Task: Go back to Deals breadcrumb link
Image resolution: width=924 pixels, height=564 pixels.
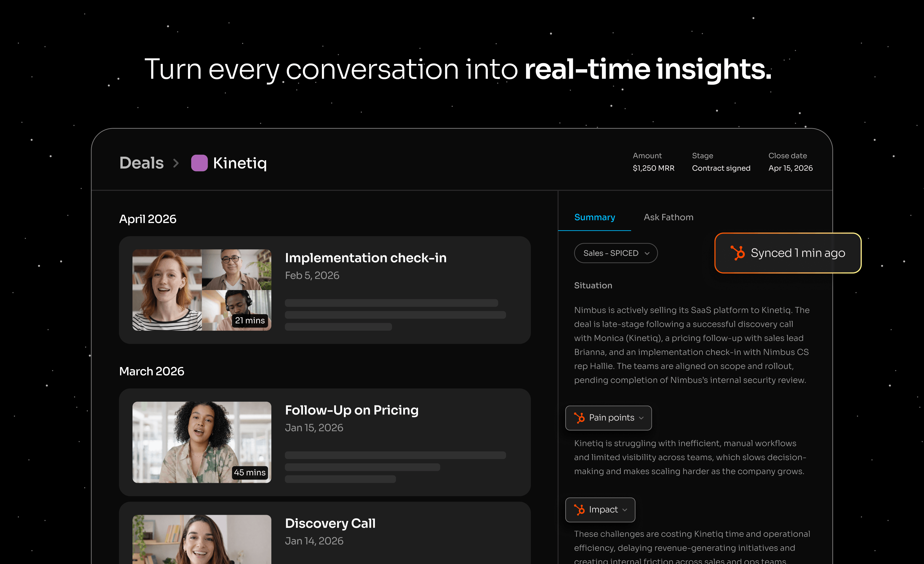Action: 141,163
